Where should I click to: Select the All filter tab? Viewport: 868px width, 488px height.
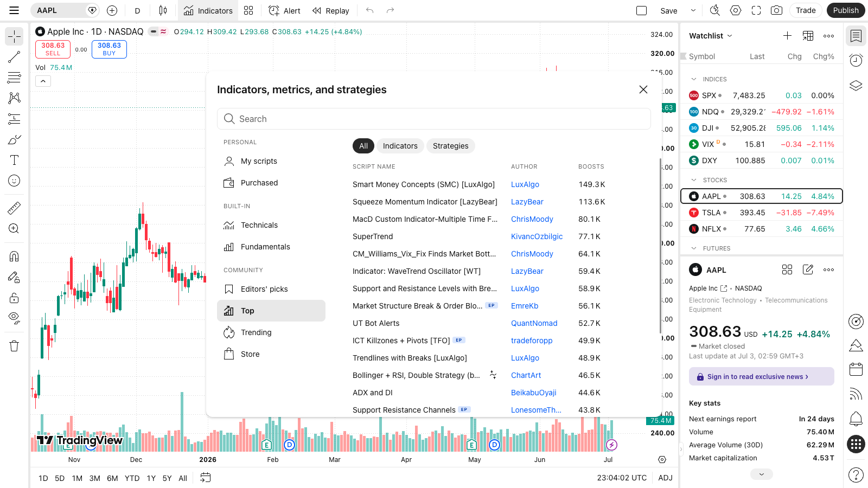(x=363, y=146)
